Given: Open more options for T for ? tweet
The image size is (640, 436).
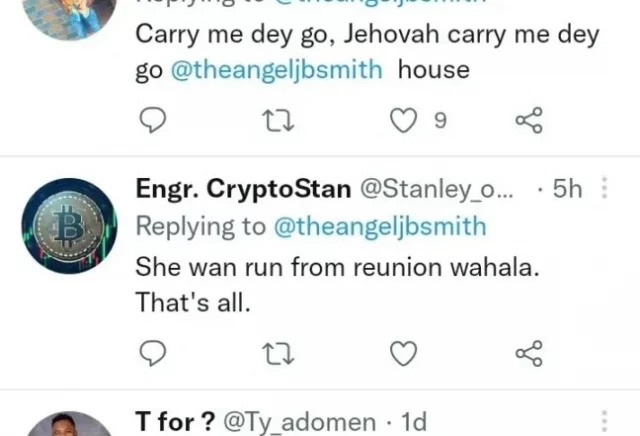Looking at the screenshot, I should click(603, 421).
